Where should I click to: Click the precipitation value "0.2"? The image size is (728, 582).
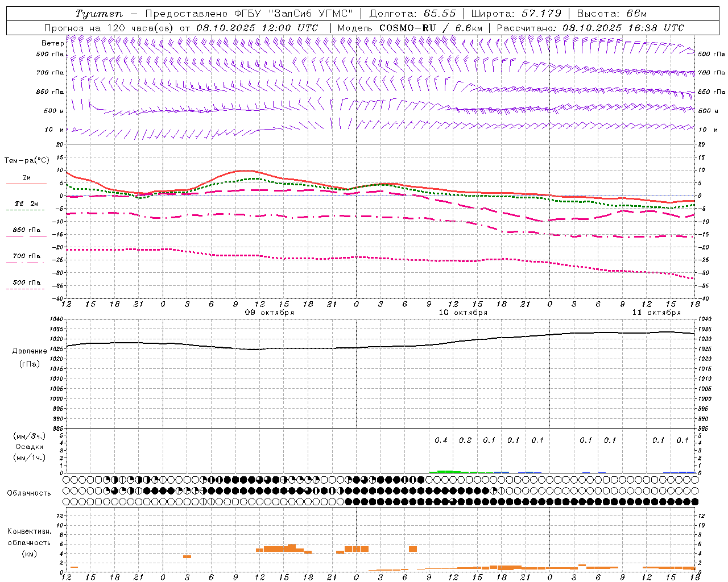[x=465, y=440]
